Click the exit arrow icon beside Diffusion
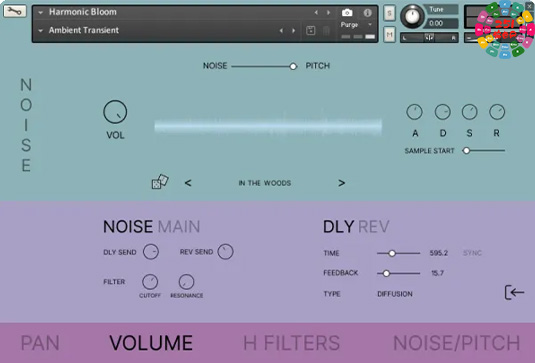The height and width of the screenshot is (363, 535). (x=514, y=292)
